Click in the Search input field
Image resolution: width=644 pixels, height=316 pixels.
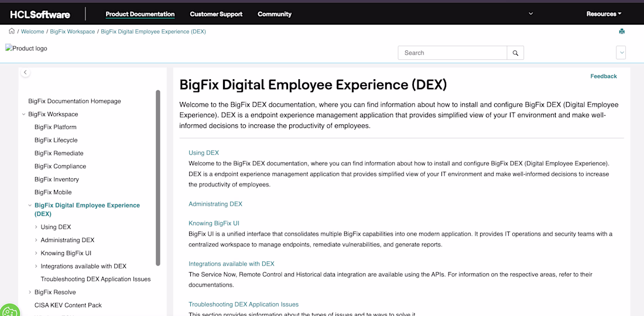pyautogui.click(x=452, y=53)
